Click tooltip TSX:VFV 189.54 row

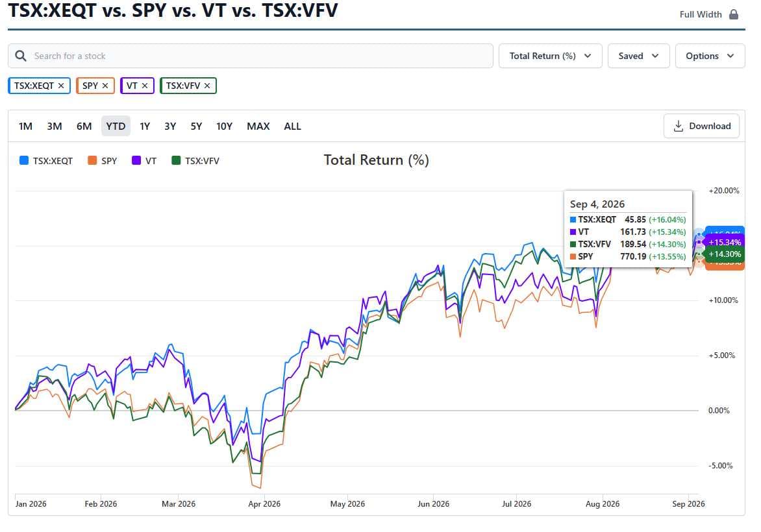628,244
